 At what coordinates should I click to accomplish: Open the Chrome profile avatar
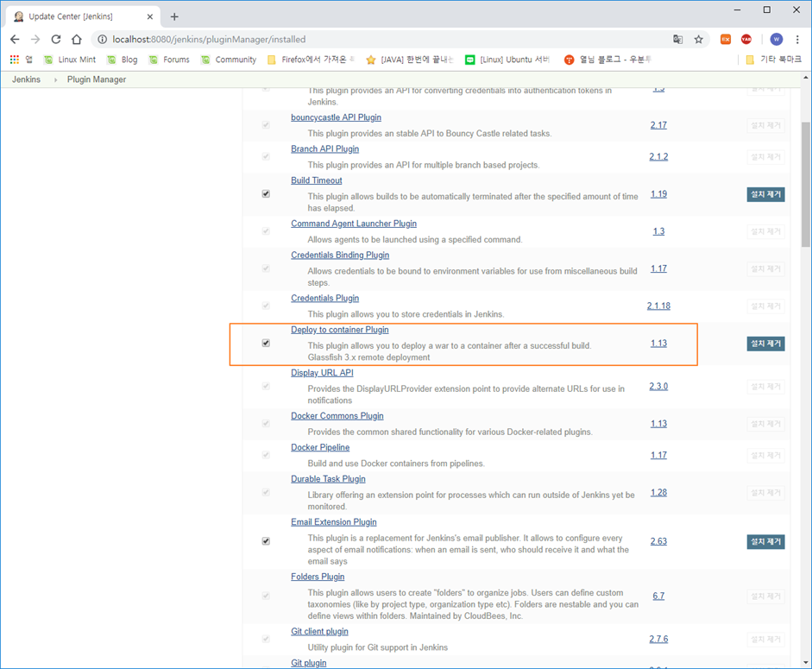pos(777,40)
